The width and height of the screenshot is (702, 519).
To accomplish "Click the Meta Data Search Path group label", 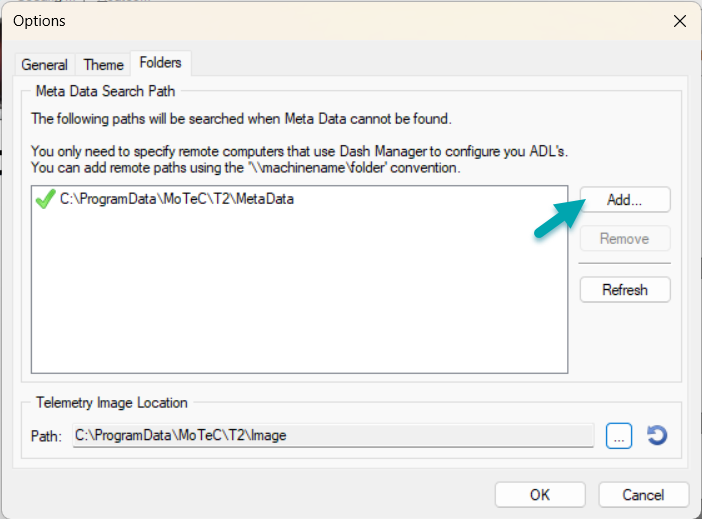I will coord(105,91).
